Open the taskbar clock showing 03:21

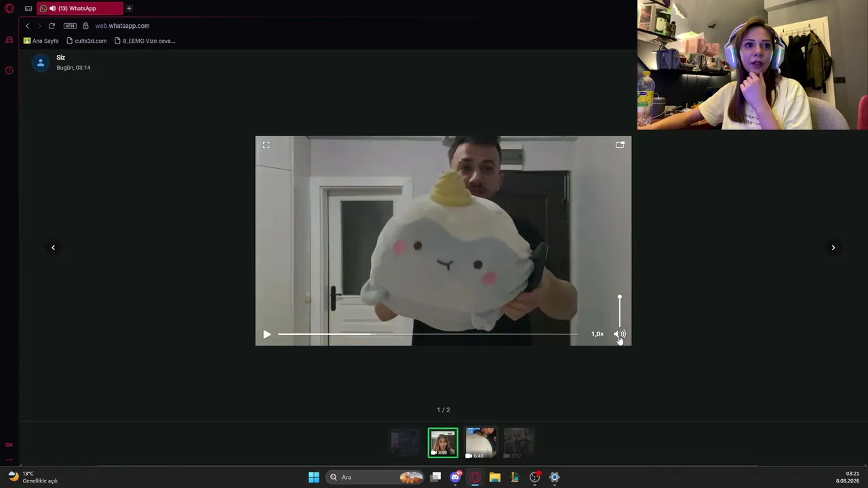coord(848,477)
